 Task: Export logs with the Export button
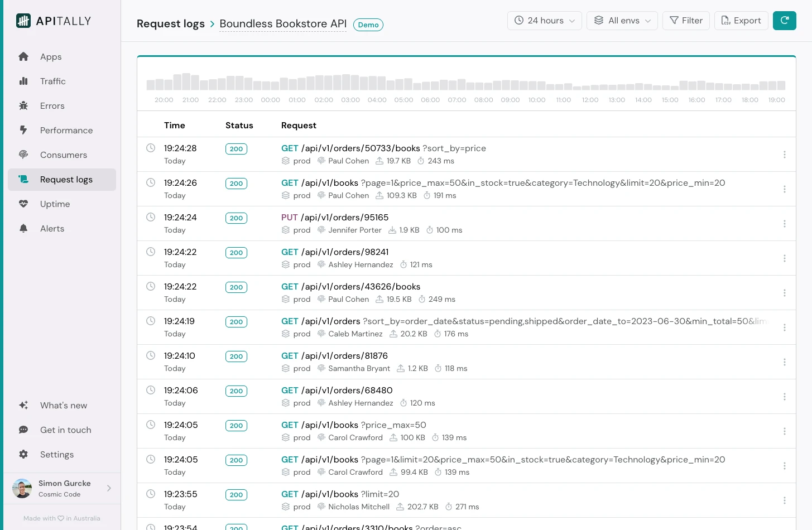pos(741,21)
